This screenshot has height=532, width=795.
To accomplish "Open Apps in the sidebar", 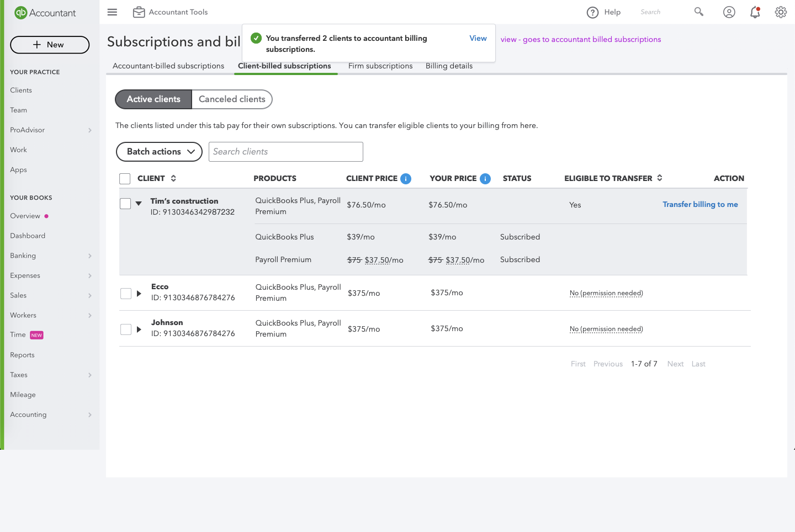I will (18, 170).
